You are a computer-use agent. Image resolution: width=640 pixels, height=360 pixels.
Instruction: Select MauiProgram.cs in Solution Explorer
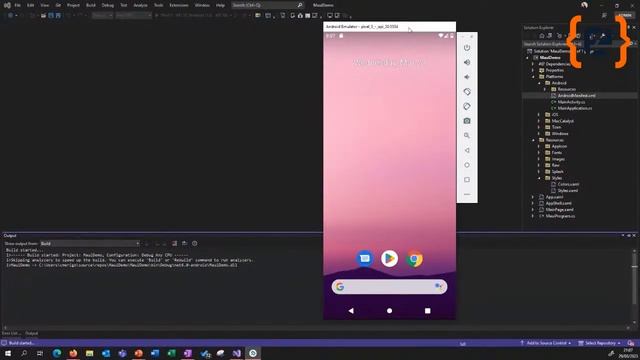560,216
